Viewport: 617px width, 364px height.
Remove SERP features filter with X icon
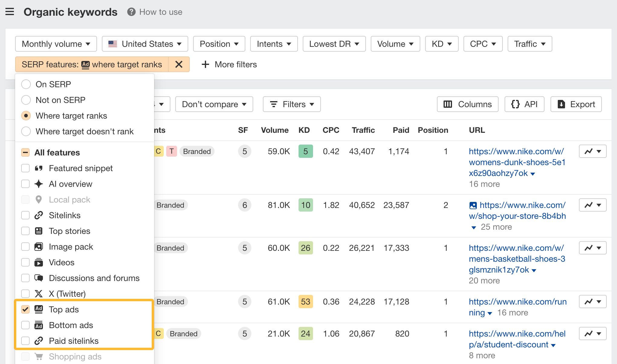[179, 64]
